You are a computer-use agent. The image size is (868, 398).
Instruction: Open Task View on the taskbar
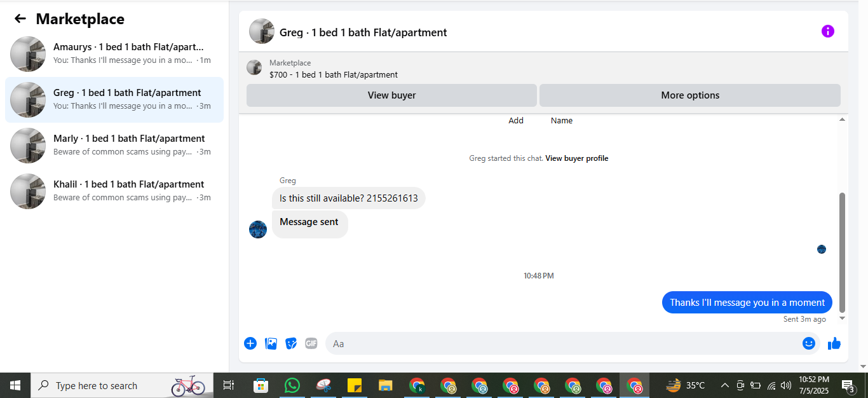[x=229, y=385]
